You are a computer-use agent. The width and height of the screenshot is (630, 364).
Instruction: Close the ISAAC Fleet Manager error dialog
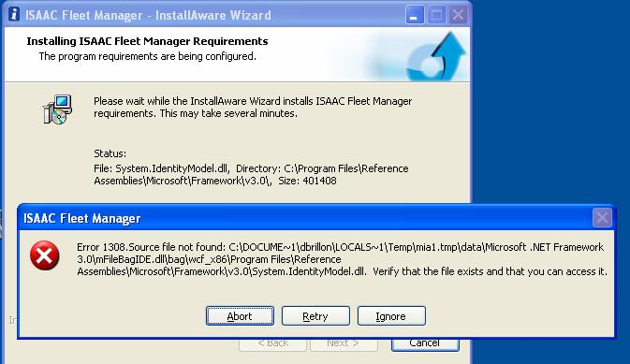point(602,218)
